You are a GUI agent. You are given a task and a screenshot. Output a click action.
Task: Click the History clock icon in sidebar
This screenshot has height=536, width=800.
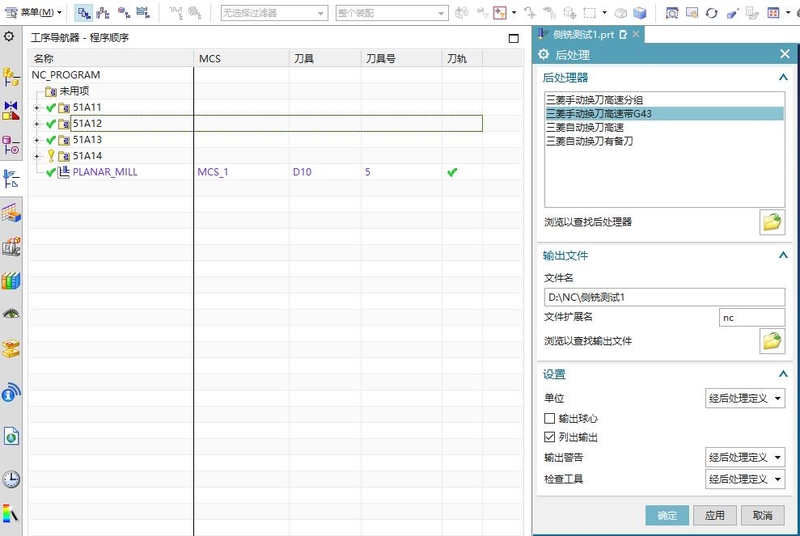tap(11, 479)
